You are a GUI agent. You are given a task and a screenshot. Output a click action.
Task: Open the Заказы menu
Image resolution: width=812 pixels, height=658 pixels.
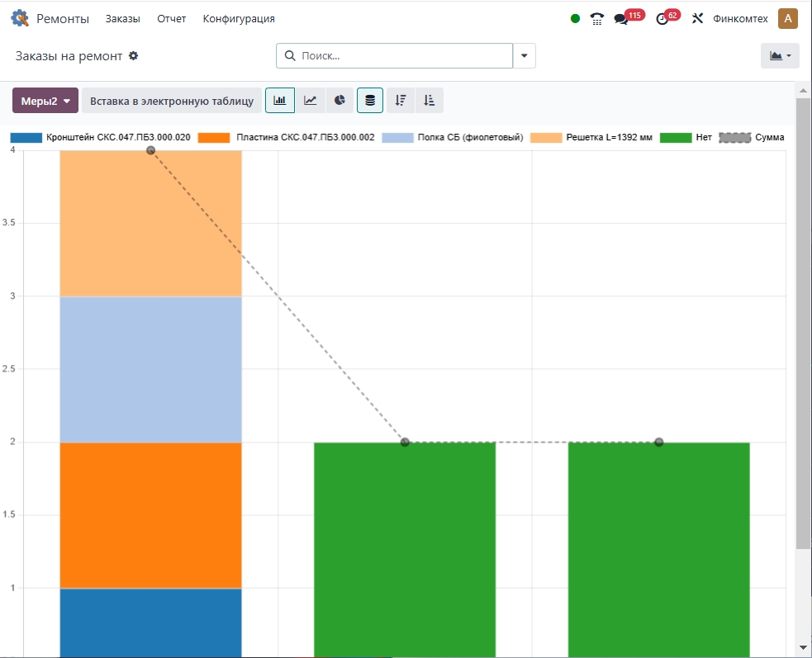(122, 19)
